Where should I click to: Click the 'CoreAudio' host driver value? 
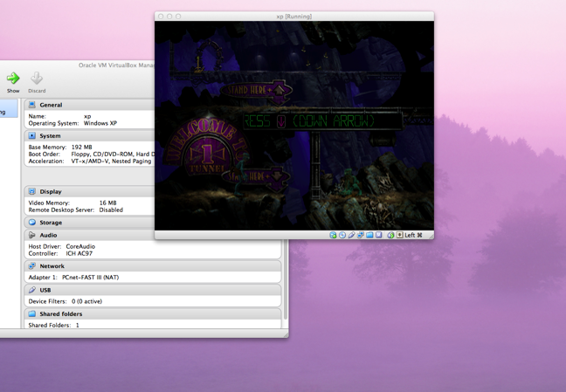(80, 246)
